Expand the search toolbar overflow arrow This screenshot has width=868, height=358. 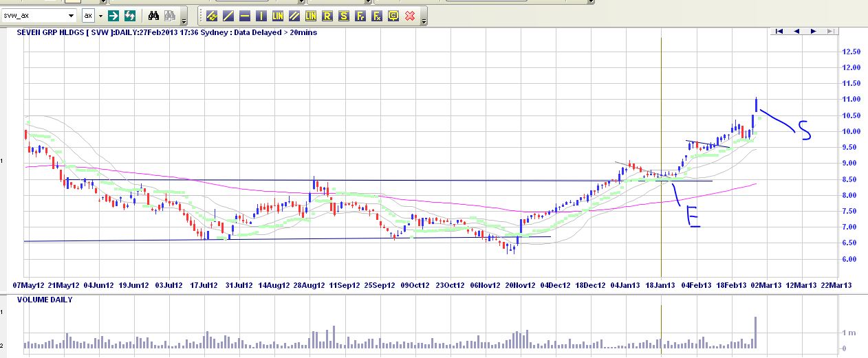(x=184, y=21)
